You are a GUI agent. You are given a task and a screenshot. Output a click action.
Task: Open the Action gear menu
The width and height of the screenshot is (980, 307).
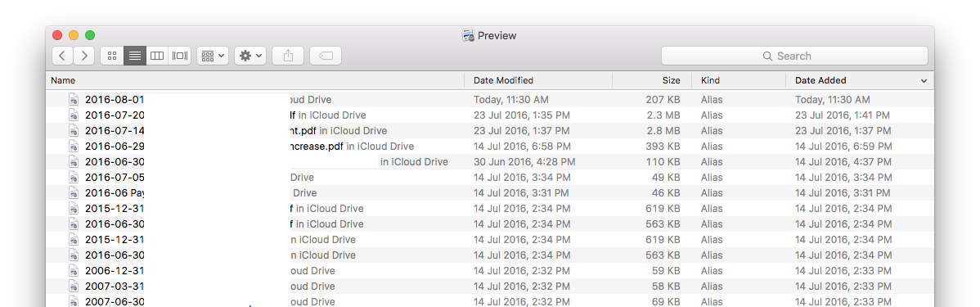[x=250, y=56]
